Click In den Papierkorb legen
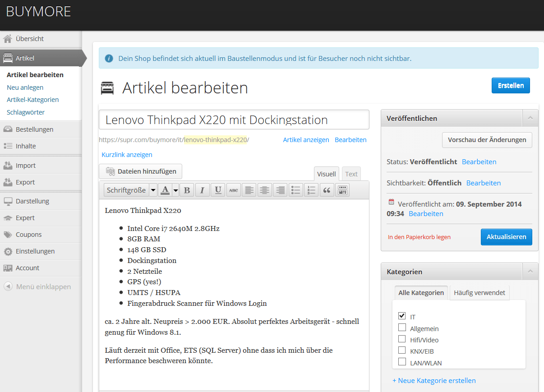Image resolution: width=544 pixels, height=392 pixels. pos(419,237)
